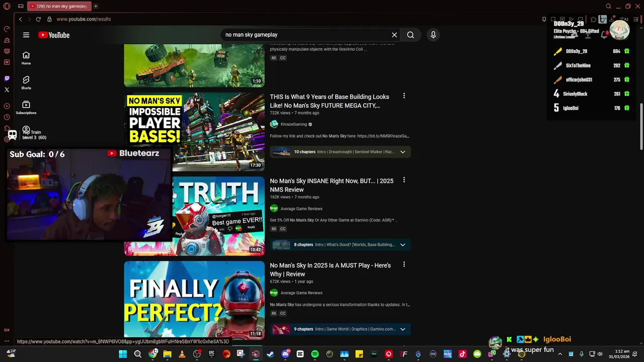Go to YouTube Home in sidebar
644x362 pixels.
point(26,58)
